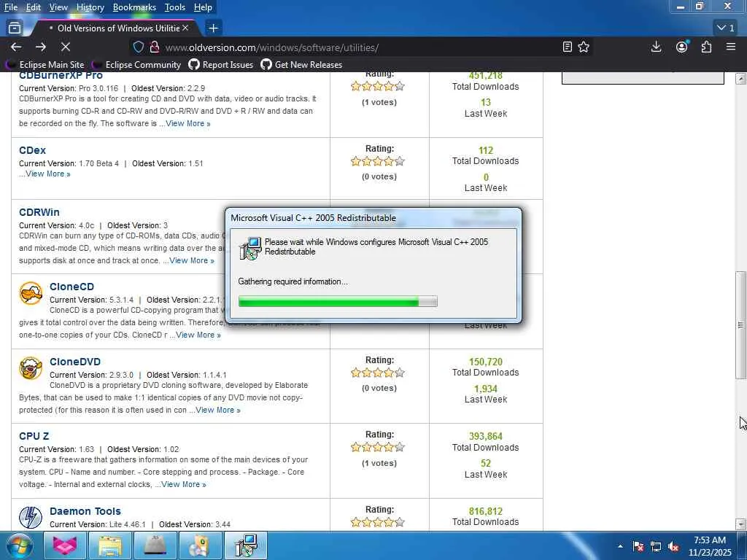Viewport: 747px width, 560px height.
Task: Click View More in CDRWin description
Action: tap(192, 260)
